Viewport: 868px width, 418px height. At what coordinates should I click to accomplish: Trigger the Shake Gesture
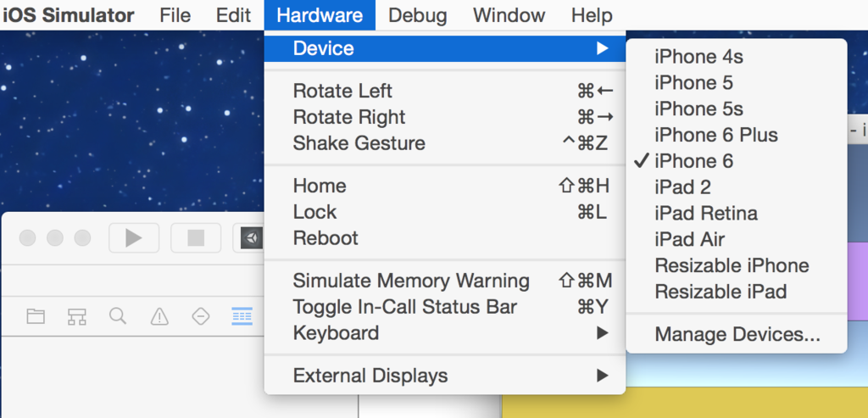point(444,142)
